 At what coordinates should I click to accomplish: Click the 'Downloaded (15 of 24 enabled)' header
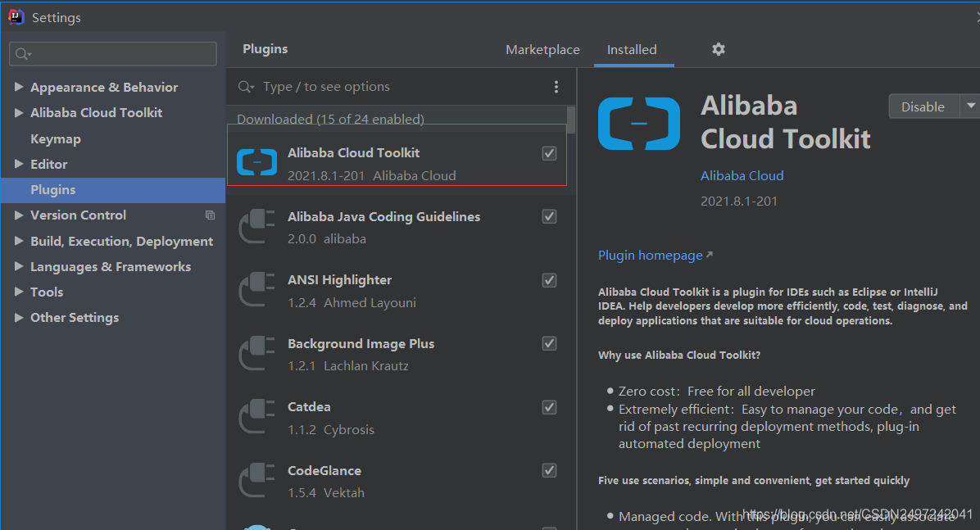tap(330, 118)
